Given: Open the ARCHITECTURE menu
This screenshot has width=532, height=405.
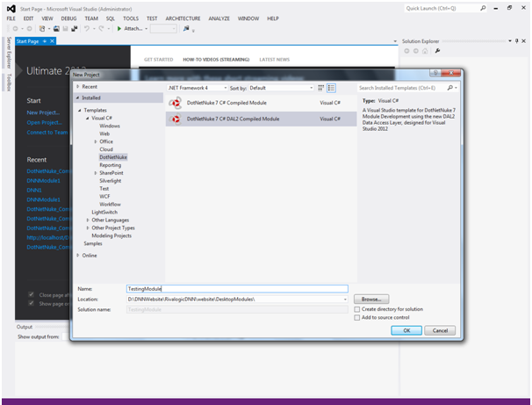Looking at the screenshot, I should 183,18.
